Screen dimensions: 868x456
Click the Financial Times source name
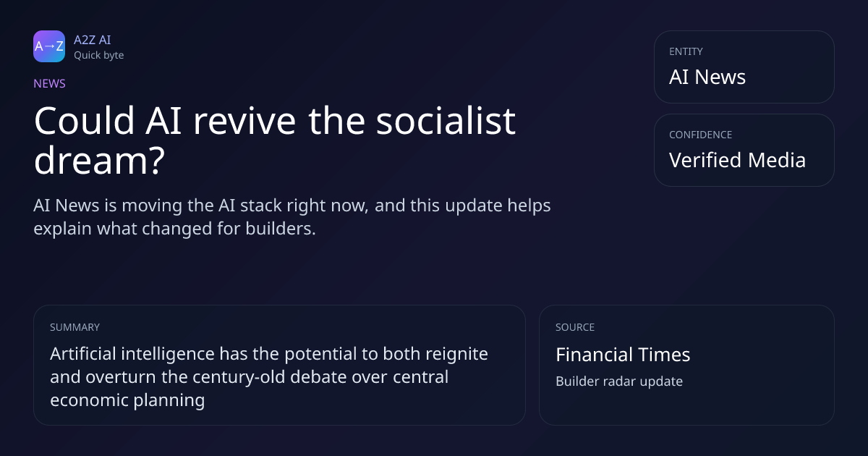pyautogui.click(x=623, y=355)
